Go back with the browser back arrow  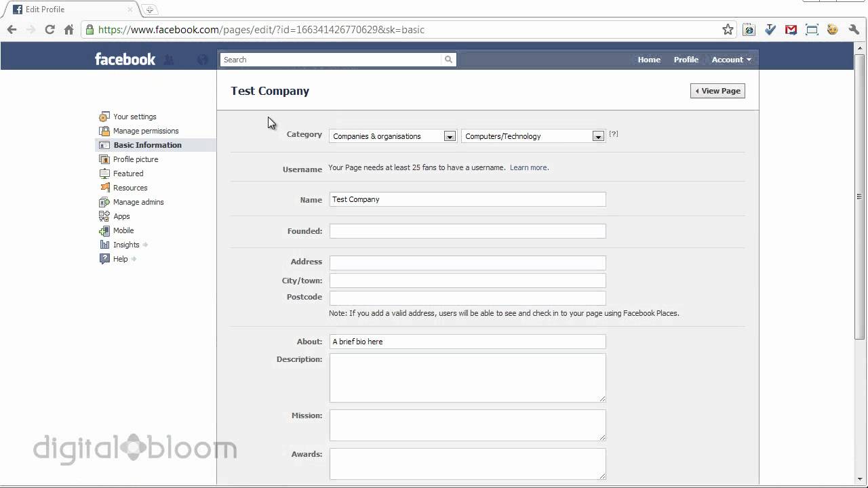point(12,29)
